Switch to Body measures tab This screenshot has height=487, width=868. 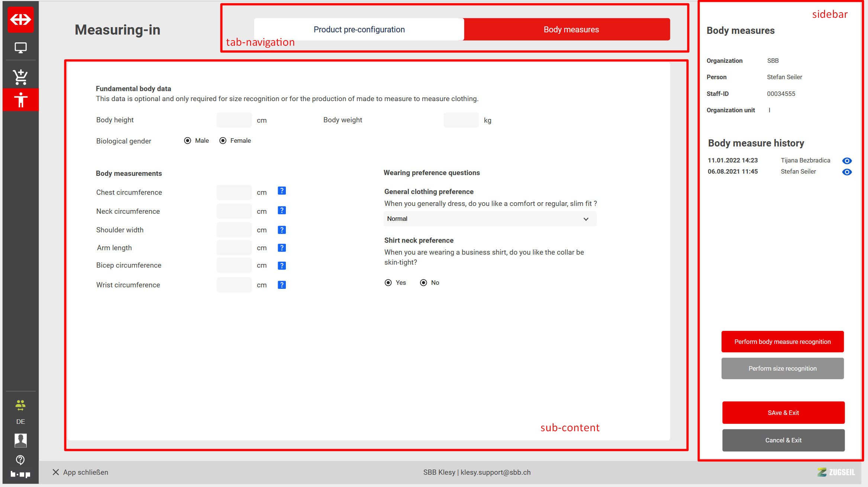tap(571, 29)
